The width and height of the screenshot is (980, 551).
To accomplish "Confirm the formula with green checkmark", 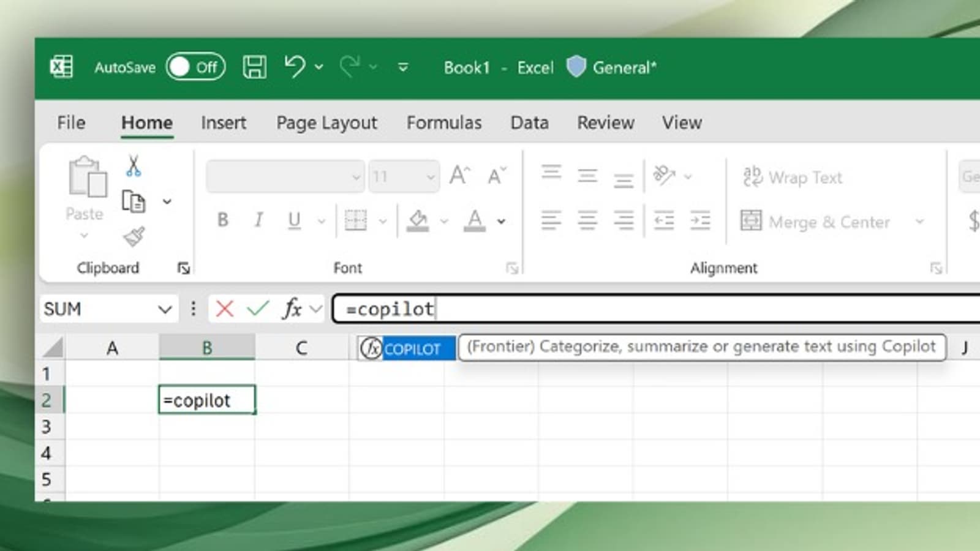I will point(258,309).
